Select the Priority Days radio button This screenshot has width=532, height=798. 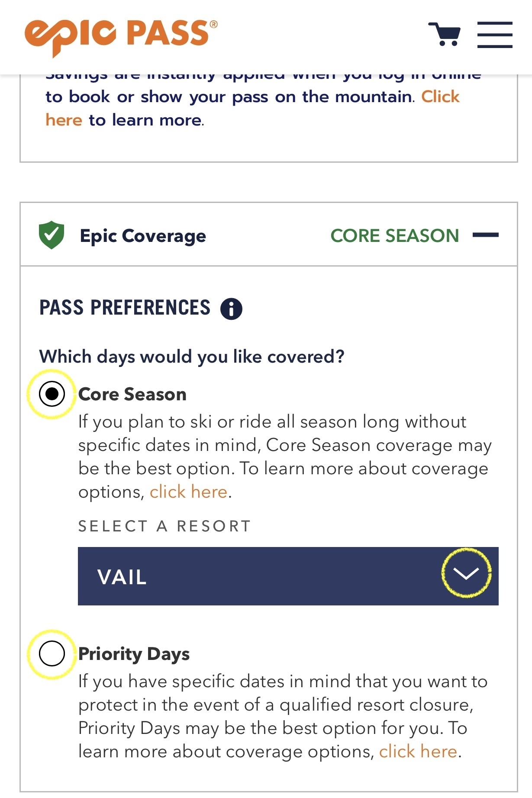52,653
